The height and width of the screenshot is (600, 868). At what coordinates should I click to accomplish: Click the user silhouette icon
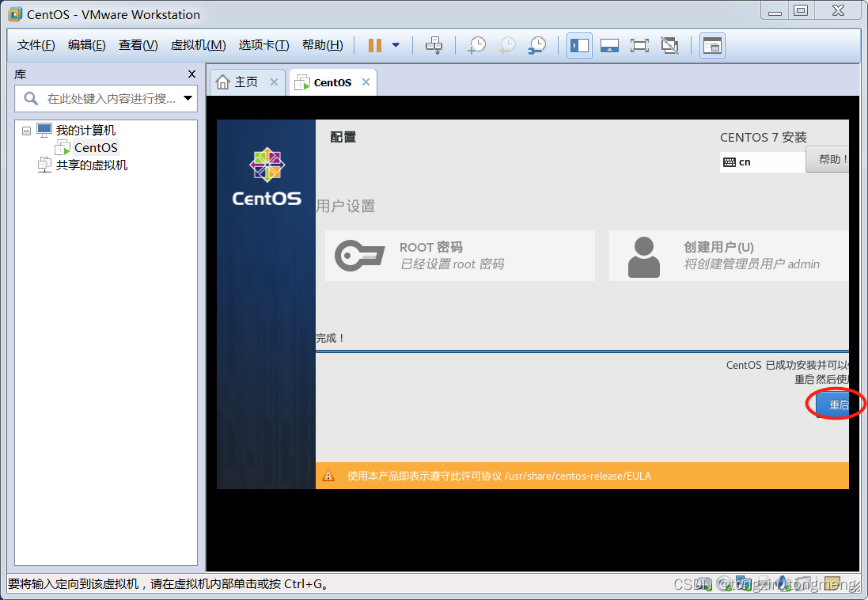(x=644, y=256)
